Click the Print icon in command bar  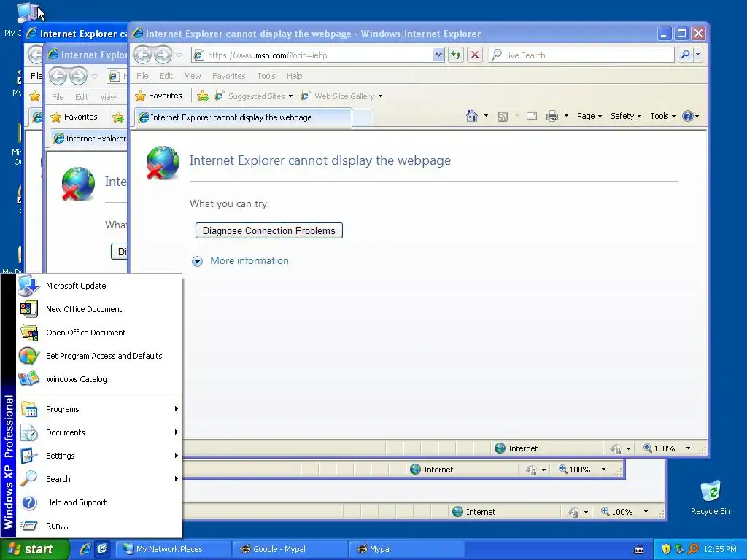(x=551, y=116)
